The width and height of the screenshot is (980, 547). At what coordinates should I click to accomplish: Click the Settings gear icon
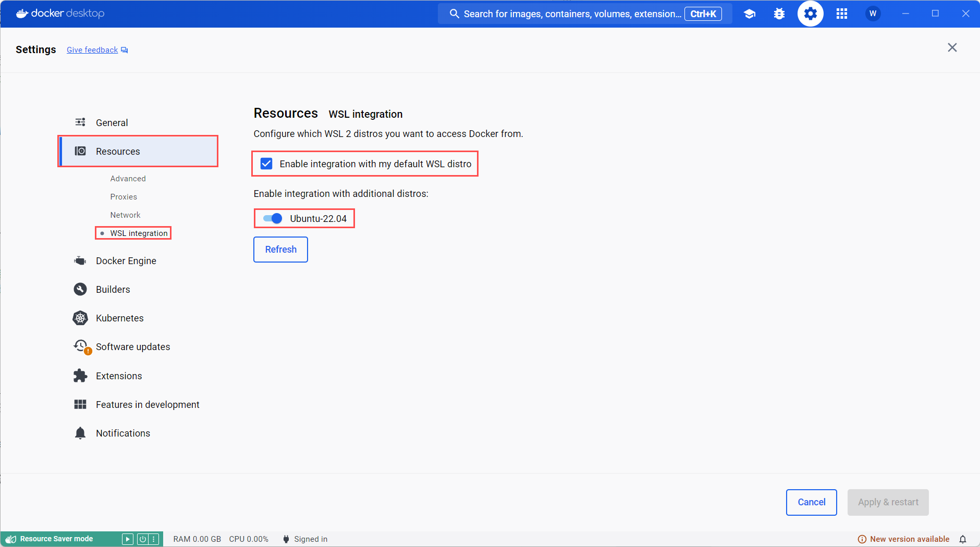(x=811, y=14)
